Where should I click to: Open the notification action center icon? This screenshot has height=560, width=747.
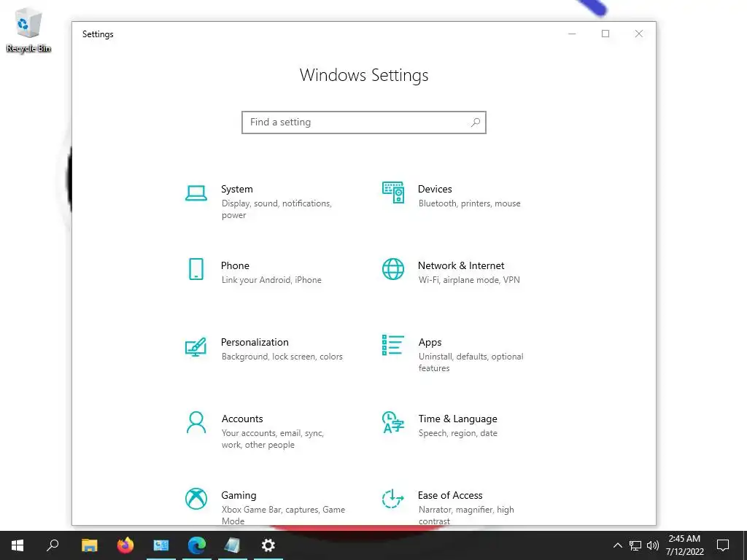(723, 545)
